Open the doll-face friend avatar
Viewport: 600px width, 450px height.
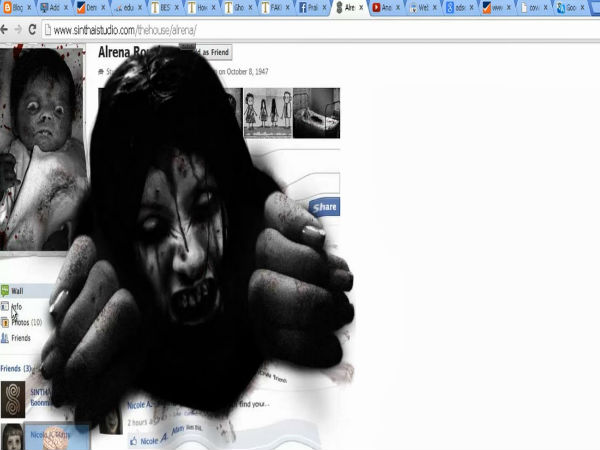coord(12,437)
